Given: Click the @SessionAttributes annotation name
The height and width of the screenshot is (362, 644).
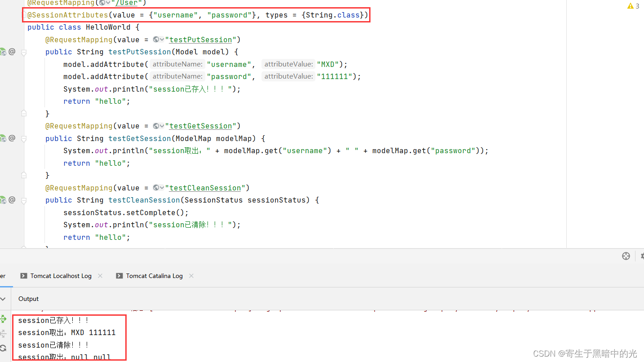Looking at the screenshot, I should [x=67, y=15].
